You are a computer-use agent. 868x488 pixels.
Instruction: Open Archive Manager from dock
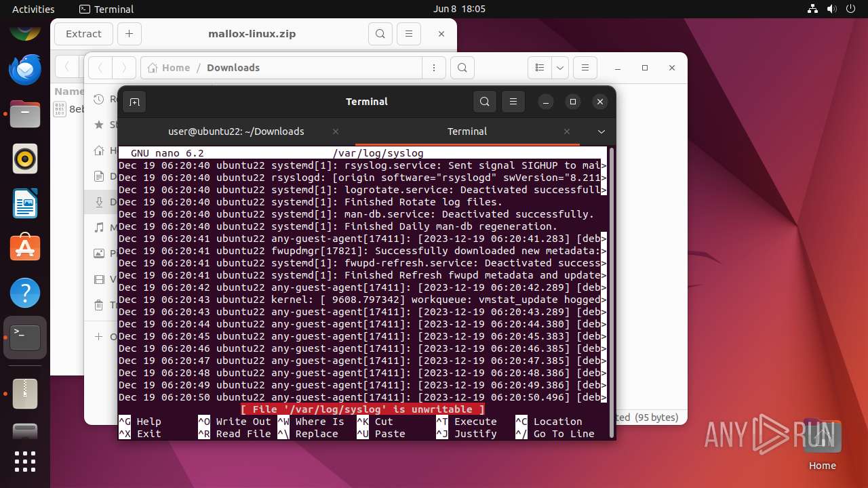(x=25, y=393)
